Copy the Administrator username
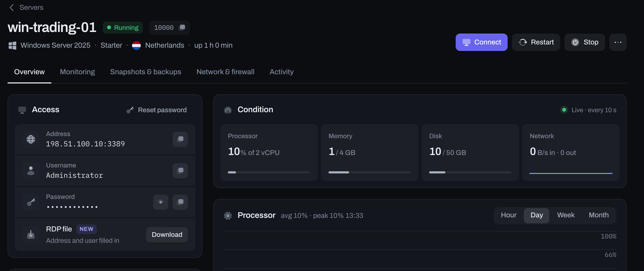This screenshot has height=271, width=644. pyautogui.click(x=180, y=171)
